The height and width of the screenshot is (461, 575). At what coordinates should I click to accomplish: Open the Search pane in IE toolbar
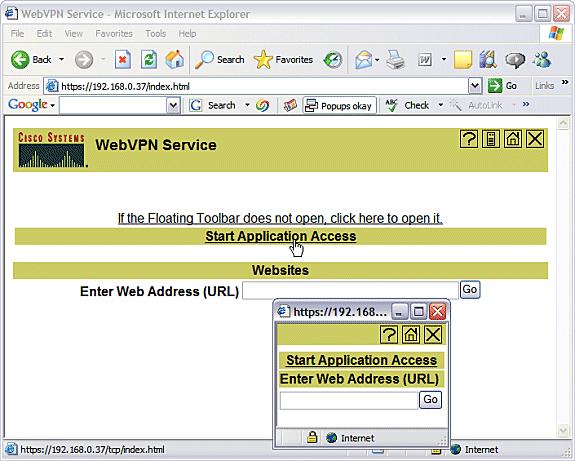[x=220, y=59]
